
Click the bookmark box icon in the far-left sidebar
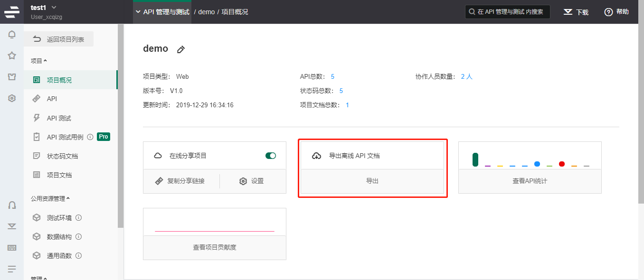tap(11, 76)
